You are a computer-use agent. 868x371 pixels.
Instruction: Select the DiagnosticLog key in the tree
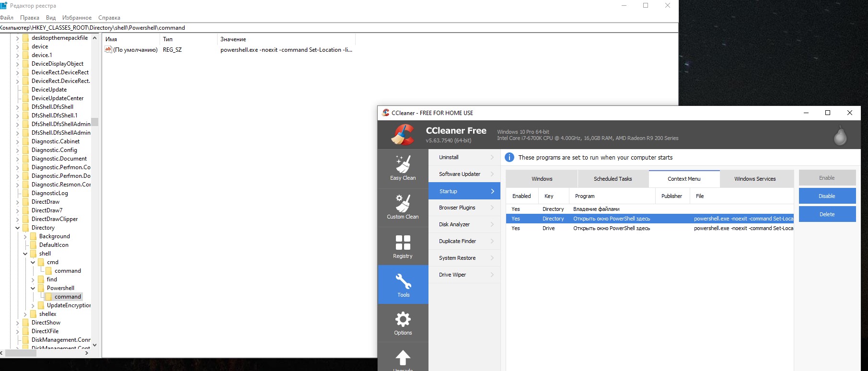tap(50, 193)
